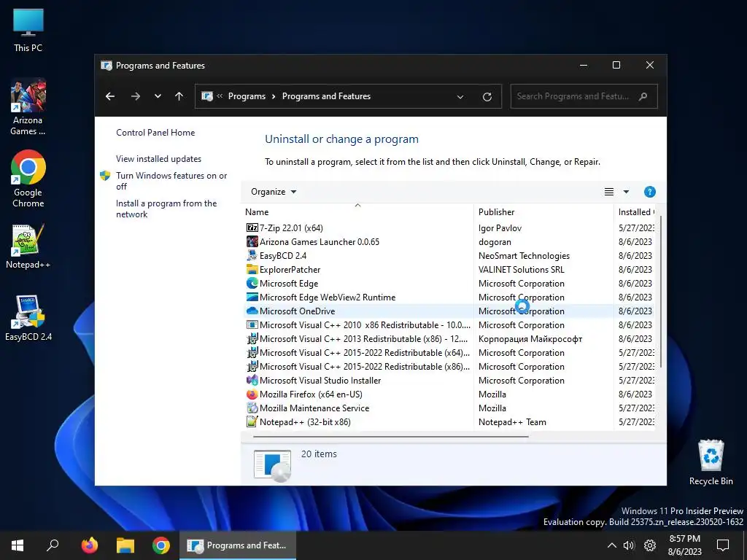Open the settings gear in system tray

pyautogui.click(x=650, y=545)
